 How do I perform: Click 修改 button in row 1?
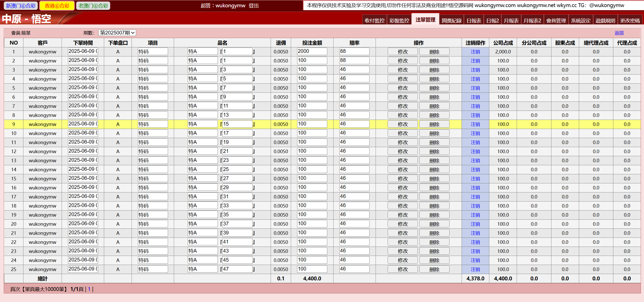(403, 52)
